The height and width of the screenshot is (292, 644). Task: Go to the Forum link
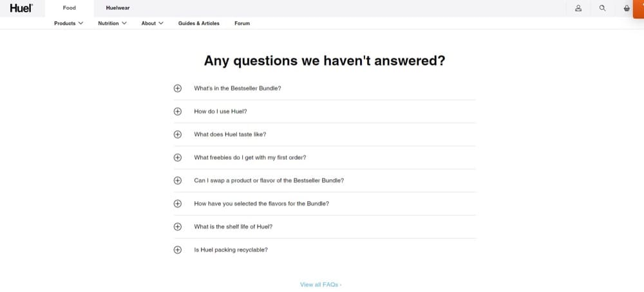[242, 23]
